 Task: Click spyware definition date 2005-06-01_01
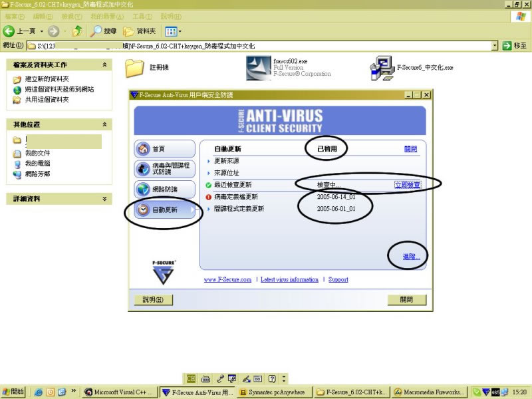(336, 209)
